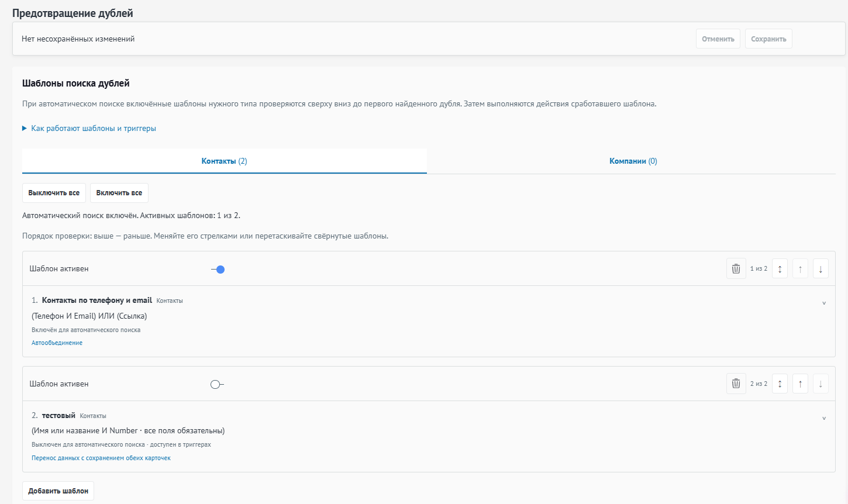Open the Компании (0) tab
The width and height of the screenshot is (848, 504).
(633, 161)
